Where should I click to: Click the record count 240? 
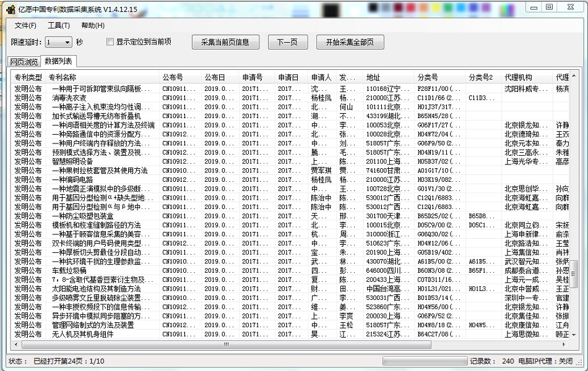(x=508, y=361)
